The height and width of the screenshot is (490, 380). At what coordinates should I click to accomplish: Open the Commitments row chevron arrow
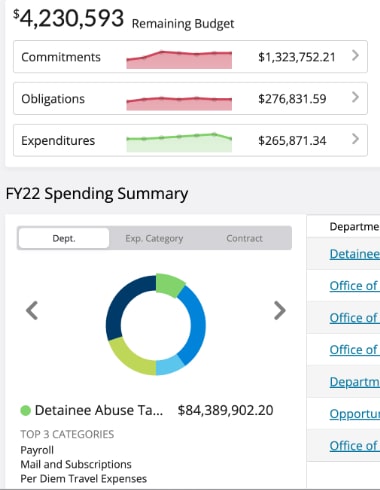355,55
